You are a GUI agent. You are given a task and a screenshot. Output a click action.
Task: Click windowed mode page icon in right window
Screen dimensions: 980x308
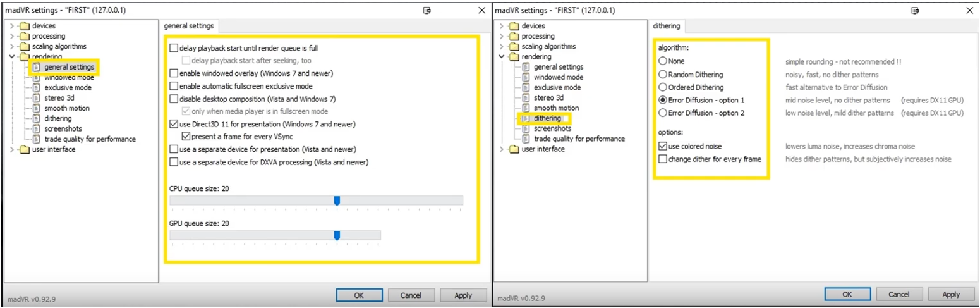click(x=526, y=77)
